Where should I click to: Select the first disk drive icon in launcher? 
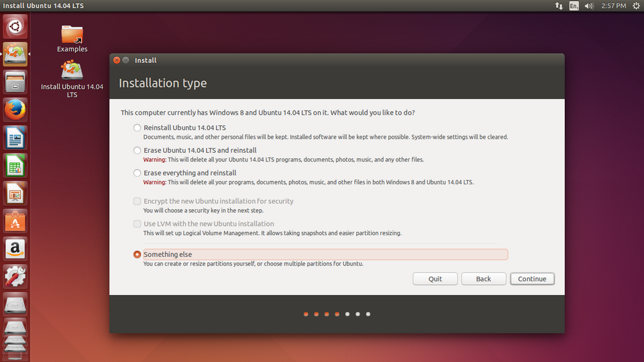[15, 304]
